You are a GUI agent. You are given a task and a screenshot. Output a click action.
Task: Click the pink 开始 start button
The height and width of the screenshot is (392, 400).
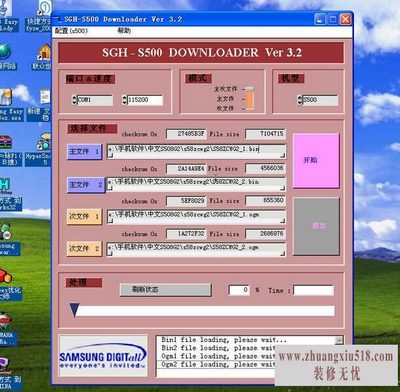pos(316,161)
